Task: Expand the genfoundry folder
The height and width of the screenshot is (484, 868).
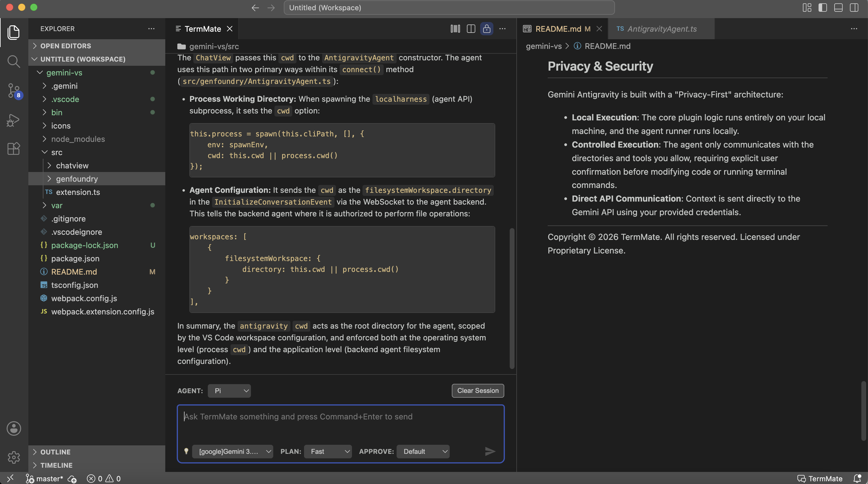Action: point(97,179)
